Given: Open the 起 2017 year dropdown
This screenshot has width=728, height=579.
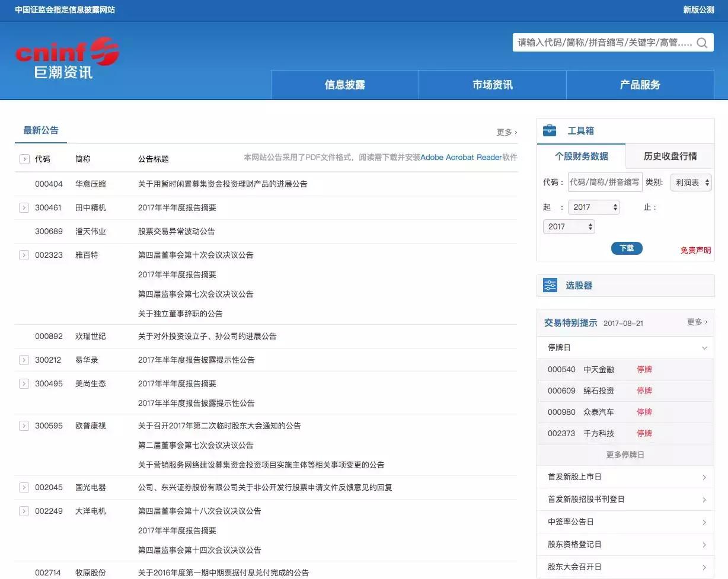Looking at the screenshot, I should tap(594, 207).
